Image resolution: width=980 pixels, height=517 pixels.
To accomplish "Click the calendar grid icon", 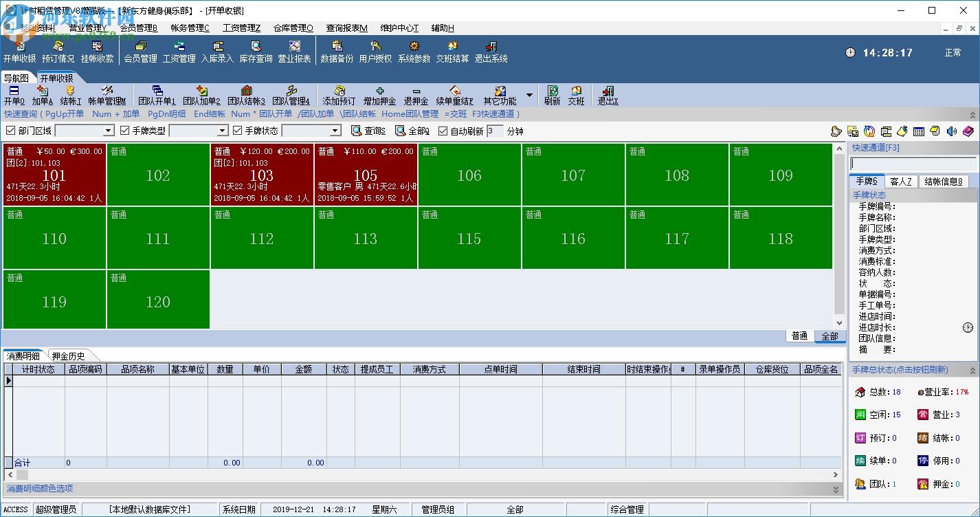I will (918, 131).
